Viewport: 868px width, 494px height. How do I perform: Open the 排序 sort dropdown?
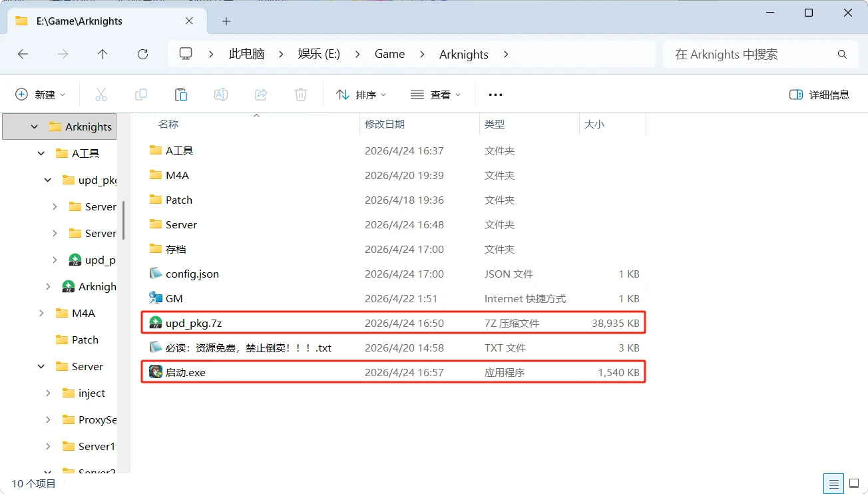click(x=361, y=95)
